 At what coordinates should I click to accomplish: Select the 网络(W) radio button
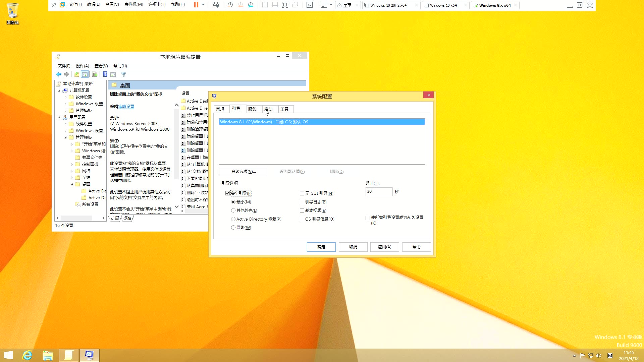point(233,228)
